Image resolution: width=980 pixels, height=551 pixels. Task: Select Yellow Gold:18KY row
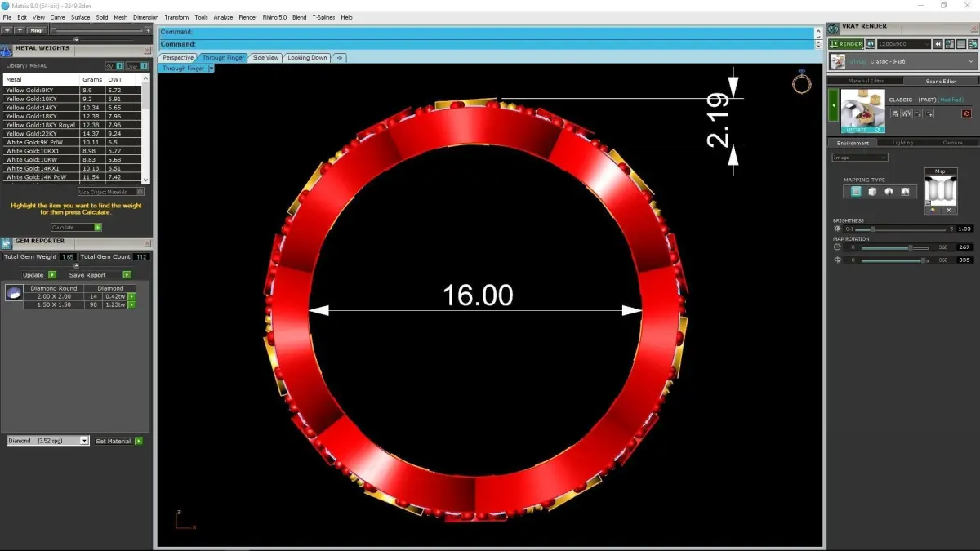pyautogui.click(x=72, y=117)
